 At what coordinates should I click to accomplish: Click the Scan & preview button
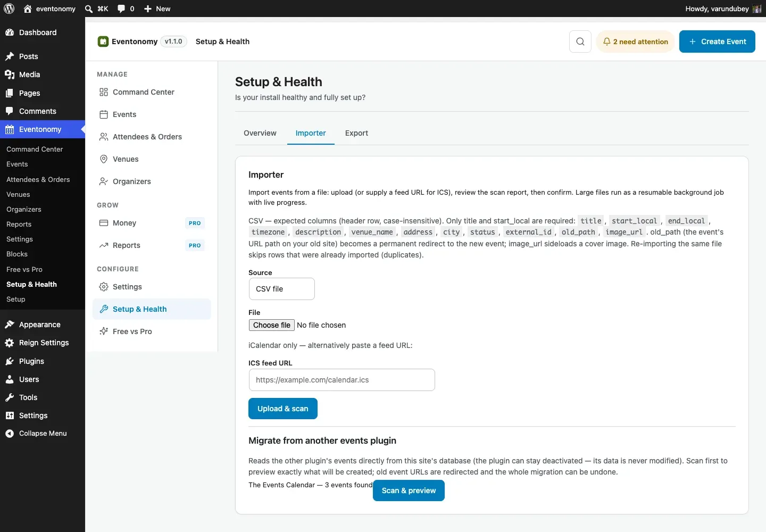[409, 491]
